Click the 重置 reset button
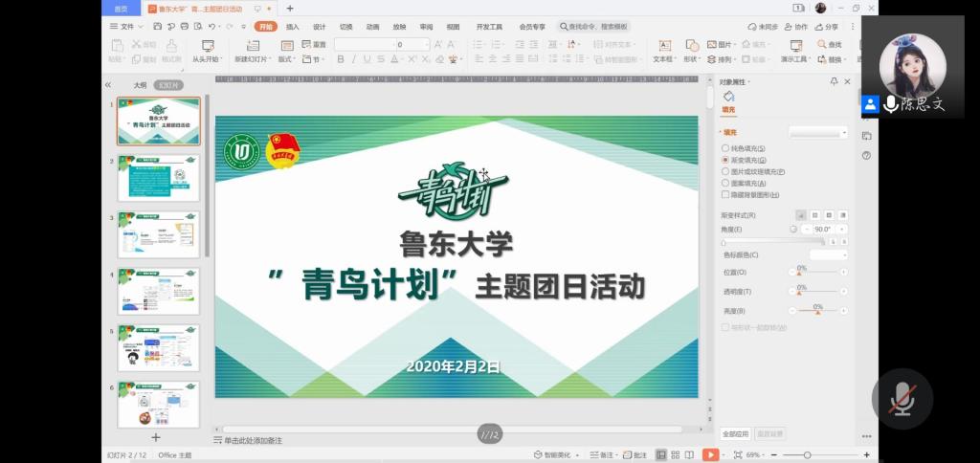The image size is (980, 463). pyautogui.click(x=314, y=44)
